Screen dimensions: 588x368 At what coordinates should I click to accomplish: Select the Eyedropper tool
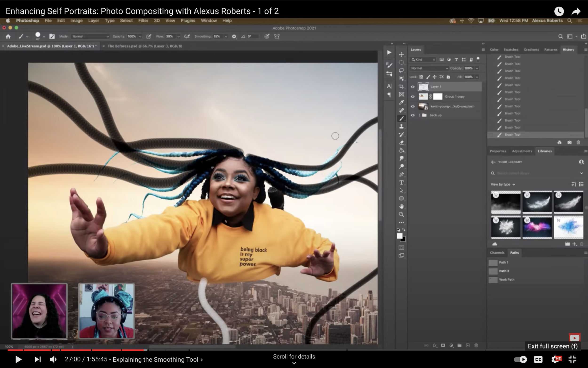401,102
